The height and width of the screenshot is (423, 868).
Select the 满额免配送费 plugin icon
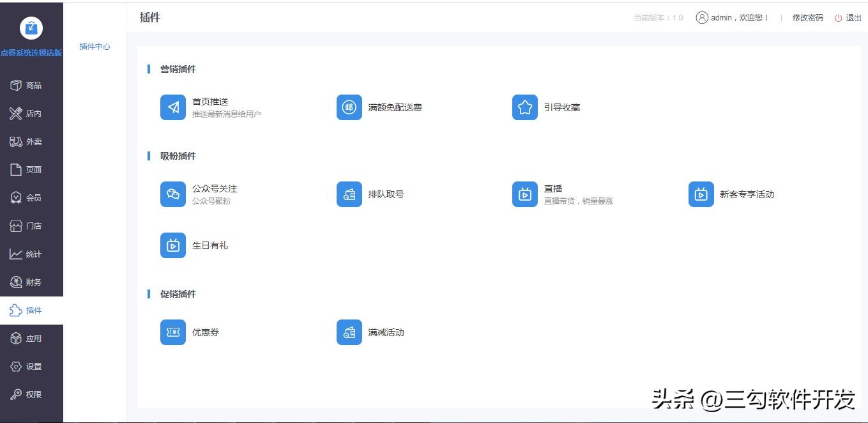[x=349, y=107]
